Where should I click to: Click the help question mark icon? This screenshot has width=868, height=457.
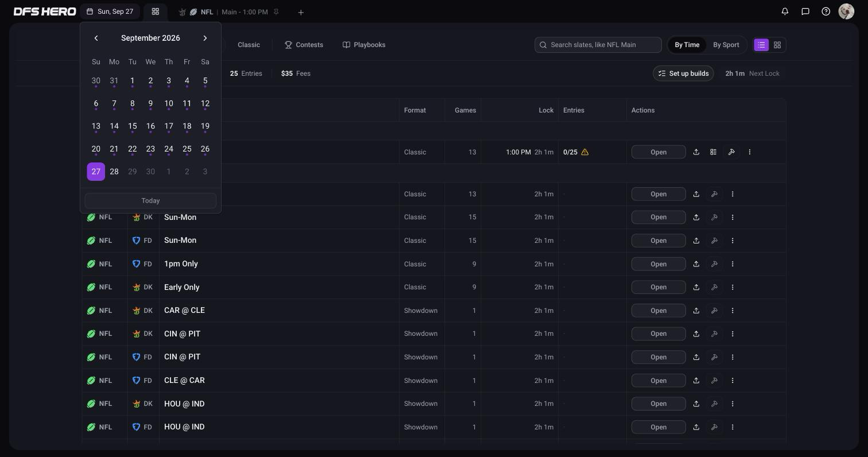pos(826,11)
